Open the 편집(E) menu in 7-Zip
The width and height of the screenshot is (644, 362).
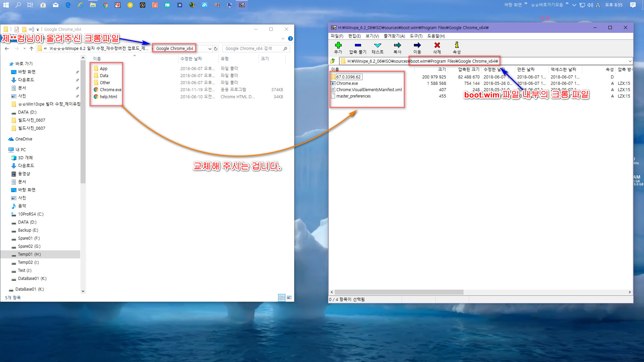[x=355, y=36]
